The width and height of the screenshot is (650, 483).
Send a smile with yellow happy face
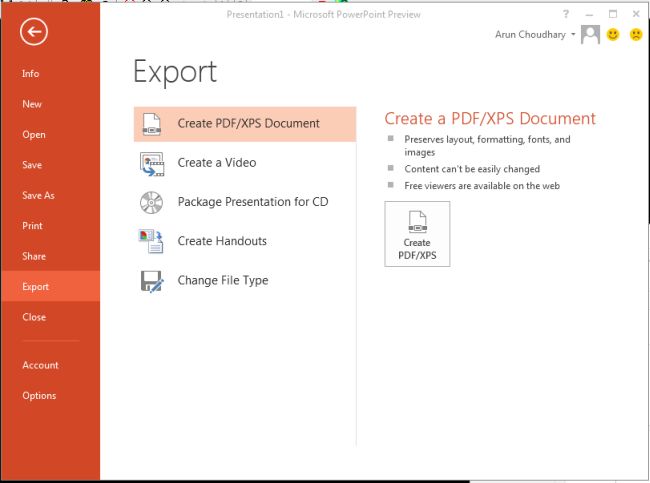click(613, 34)
